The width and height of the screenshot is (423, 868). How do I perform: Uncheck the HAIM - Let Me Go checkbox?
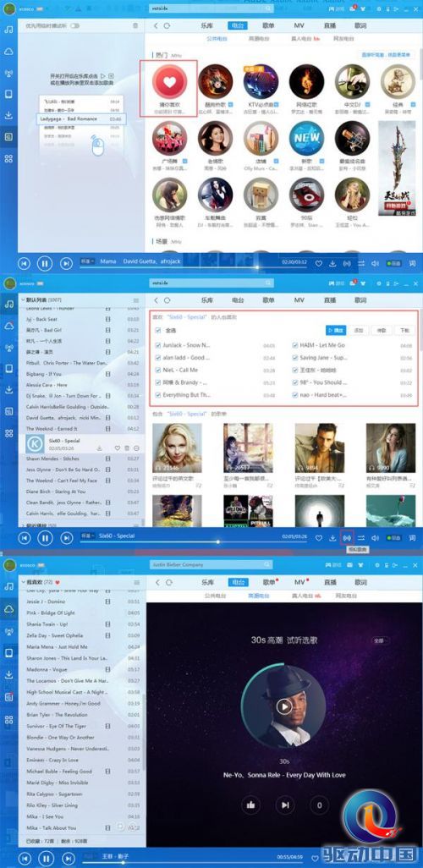coord(295,345)
